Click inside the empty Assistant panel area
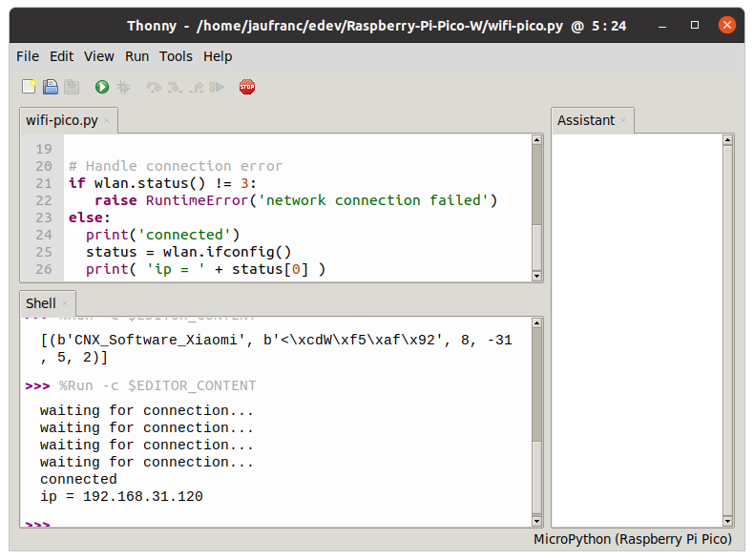This screenshot has height=560, width=754. point(638,331)
